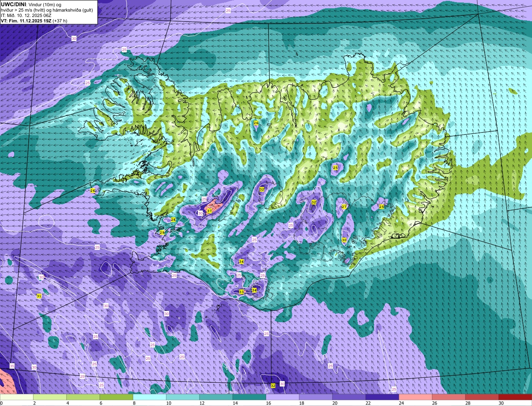Viewport: 532px width, 406px height.
Task: Click the '14' tick label on the color scale
Action: click(x=235, y=403)
